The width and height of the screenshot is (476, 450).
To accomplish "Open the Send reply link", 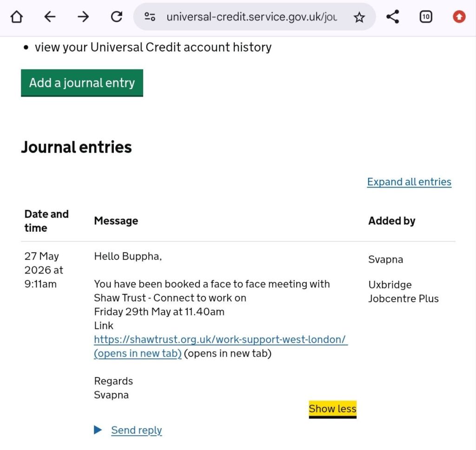I will [x=137, y=430].
